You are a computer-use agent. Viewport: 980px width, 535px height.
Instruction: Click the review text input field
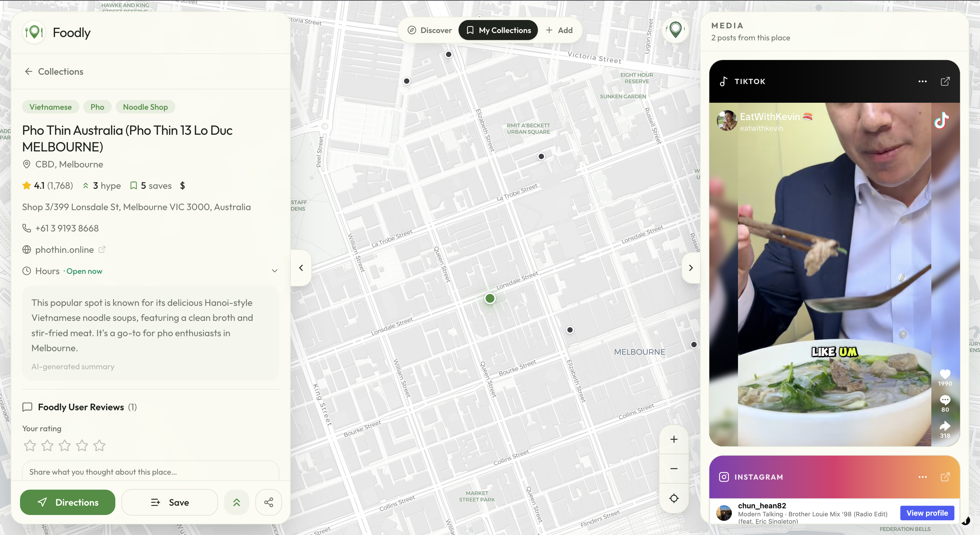tap(151, 471)
